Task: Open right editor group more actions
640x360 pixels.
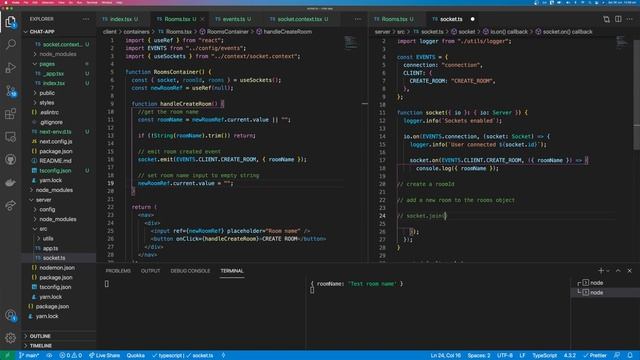Action: pos(630,19)
